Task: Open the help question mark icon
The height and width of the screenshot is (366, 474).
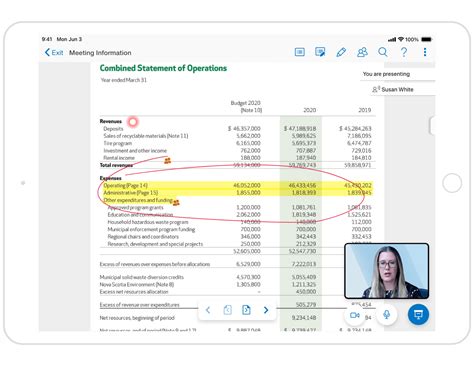Action: coord(404,52)
